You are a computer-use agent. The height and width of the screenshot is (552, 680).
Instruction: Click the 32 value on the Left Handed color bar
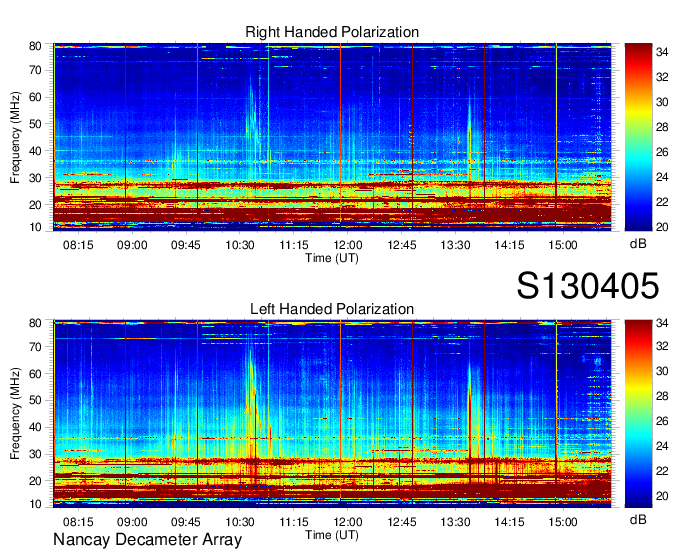click(662, 346)
